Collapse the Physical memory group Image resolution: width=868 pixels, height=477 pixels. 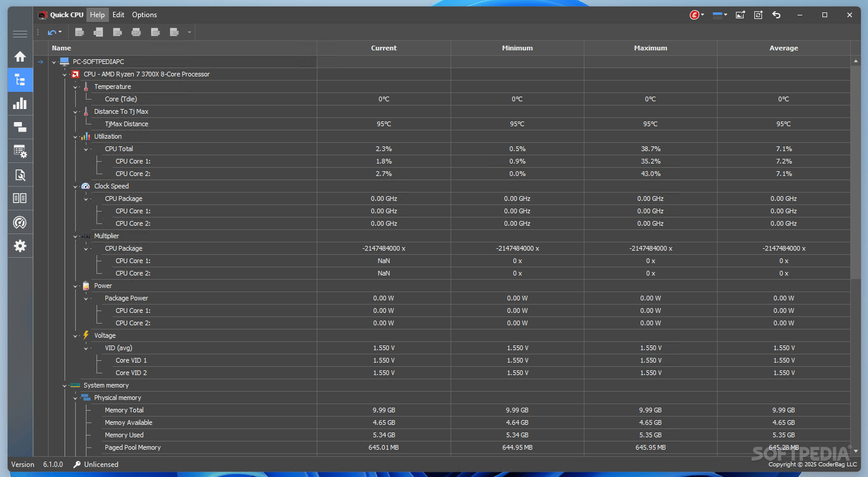tap(75, 398)
